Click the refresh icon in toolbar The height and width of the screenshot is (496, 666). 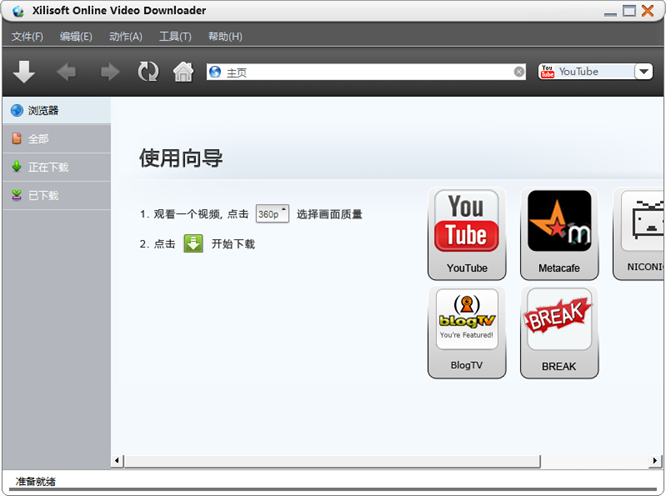[x=148, y=71]
